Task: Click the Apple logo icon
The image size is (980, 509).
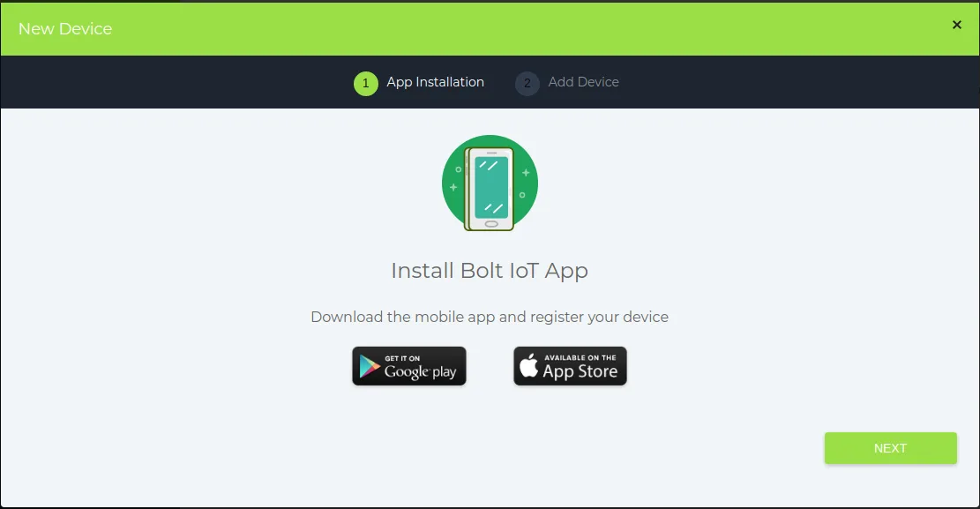Action: (x=528, y=365)
